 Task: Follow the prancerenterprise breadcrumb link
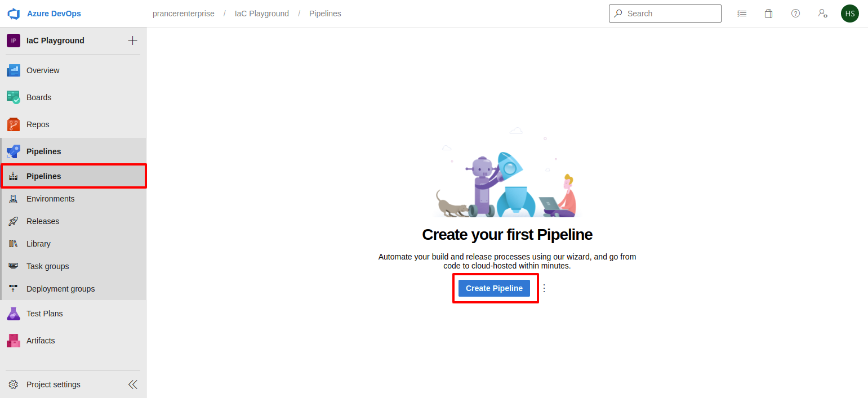tap(184, 14)
